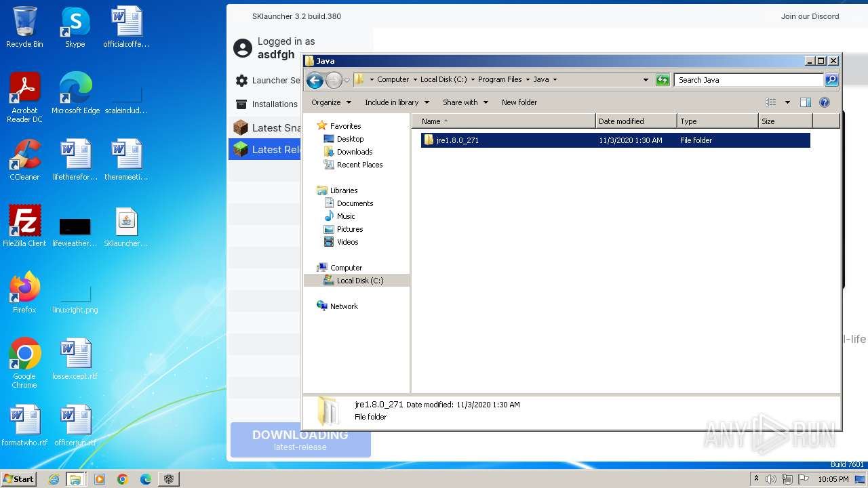The width and height of the screenshot is (868, 488).
Task: Open Microsoft Edge desktop shortcut
Action: (75, 94)
